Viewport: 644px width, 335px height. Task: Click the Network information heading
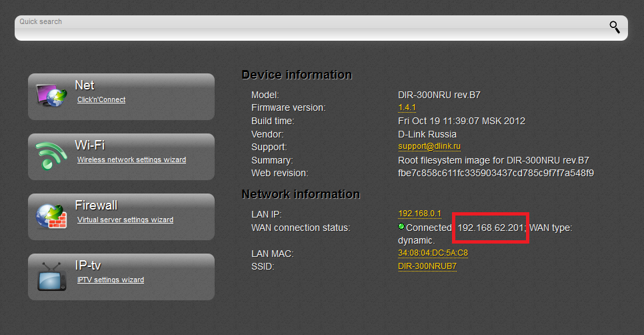(x=301, y=194)
